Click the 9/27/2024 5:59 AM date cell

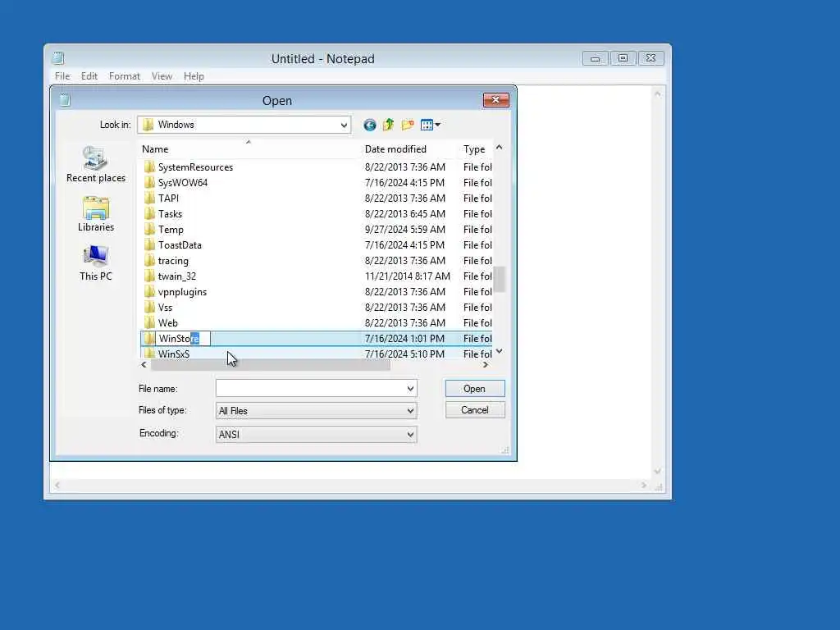pos(405,230)
